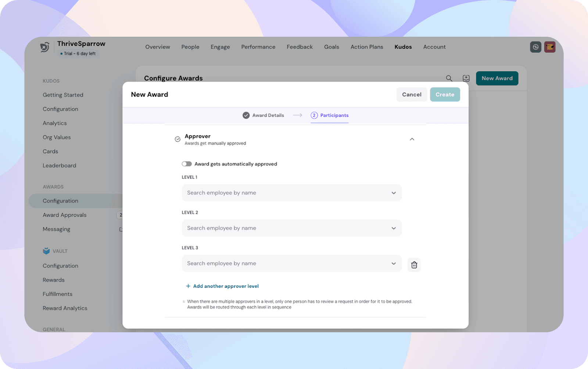Click the 'LEVEL 2' label
The width and height of the screenshot is (588, 369).
(190, 212)
